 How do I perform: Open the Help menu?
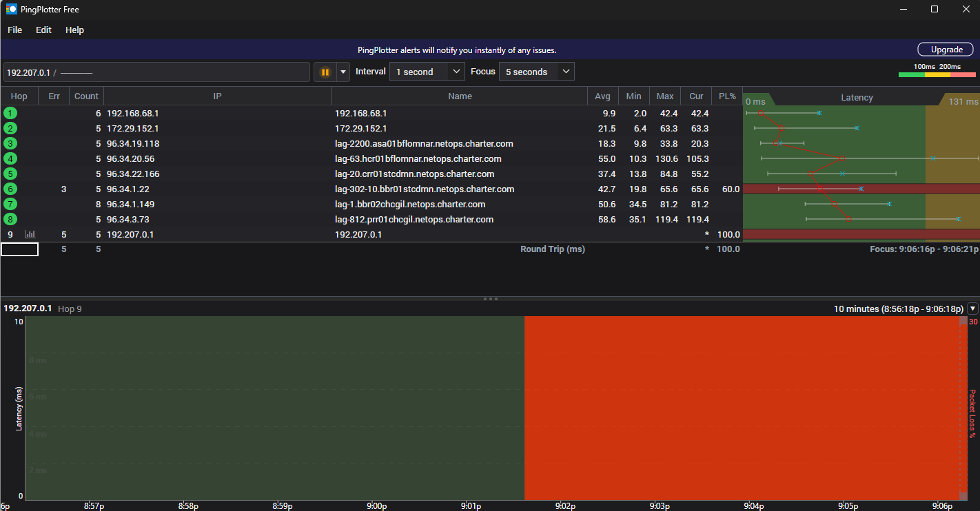(x=75, y=30)
